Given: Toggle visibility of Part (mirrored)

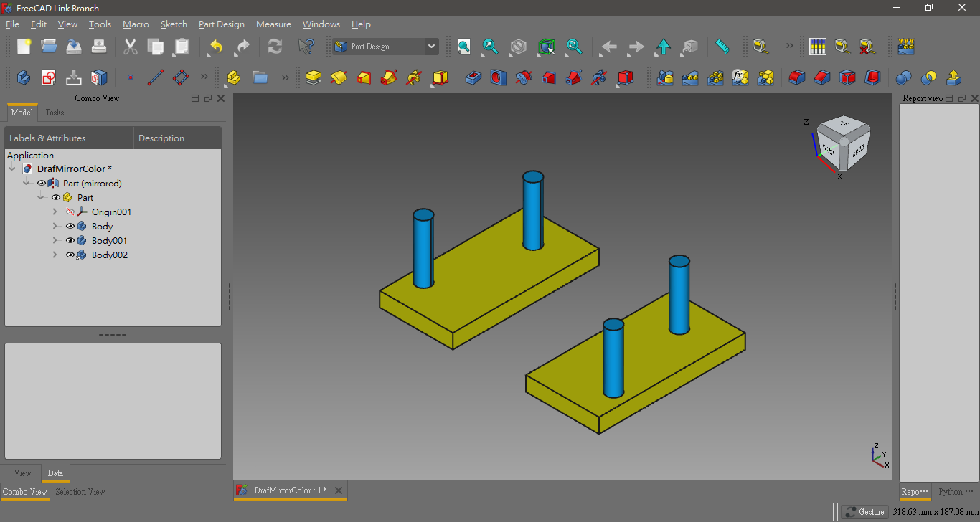Looking at the screenshot, I should 41,183.
